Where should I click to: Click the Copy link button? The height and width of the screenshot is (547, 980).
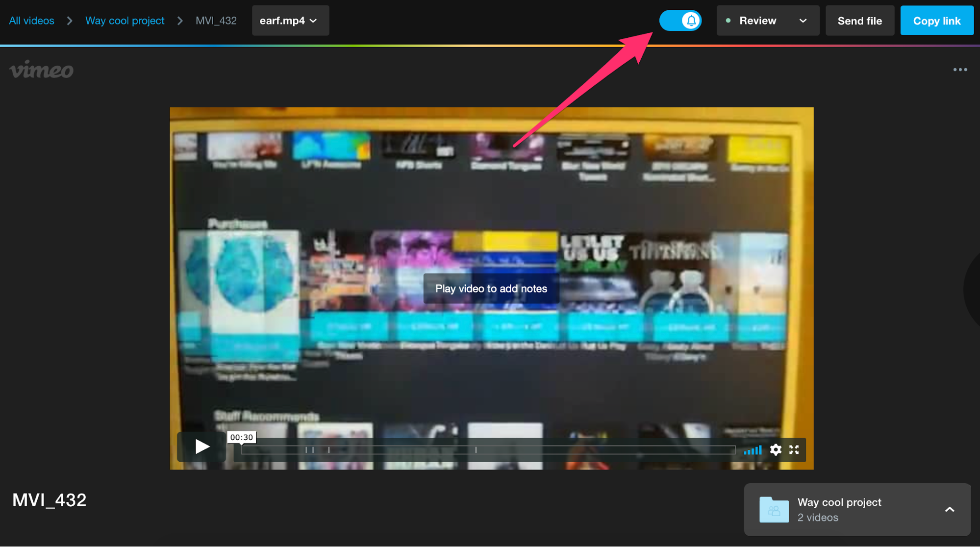(937, 21)
